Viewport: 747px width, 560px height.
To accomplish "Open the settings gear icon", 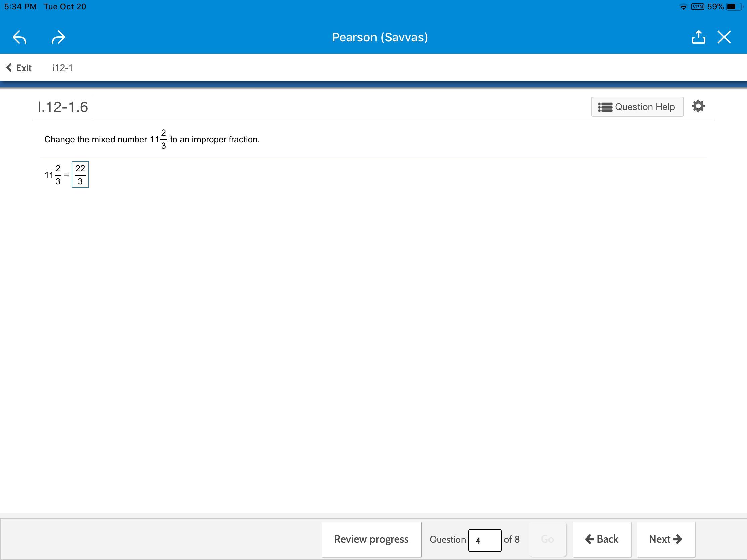I will tap(698, 106).
